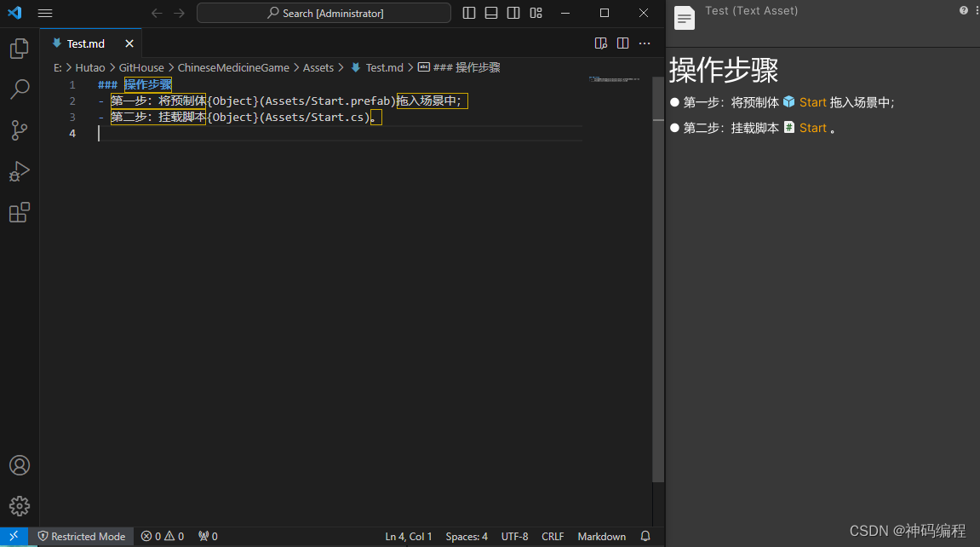Open the Run and Debug view
Viewport: 980px width, 547px height.
click(x=20, y=171)
